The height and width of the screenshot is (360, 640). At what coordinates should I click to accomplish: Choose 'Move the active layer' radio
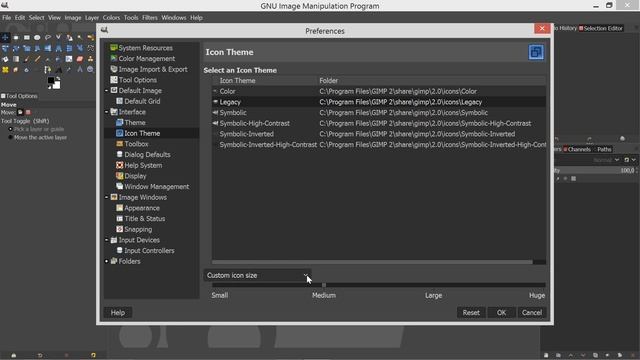click(11, 138)
